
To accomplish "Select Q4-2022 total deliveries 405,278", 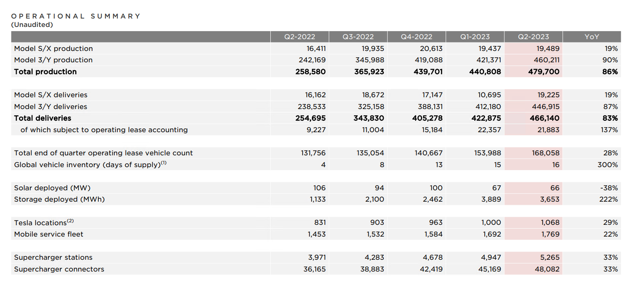I will click(x=428, y=118).
